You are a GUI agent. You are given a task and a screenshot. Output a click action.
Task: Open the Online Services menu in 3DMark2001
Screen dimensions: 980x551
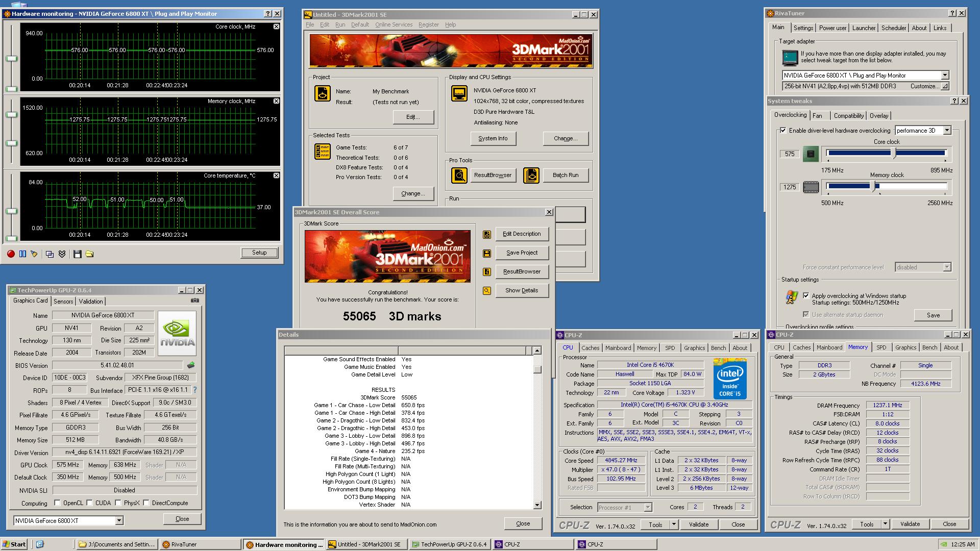coord(394,24)
